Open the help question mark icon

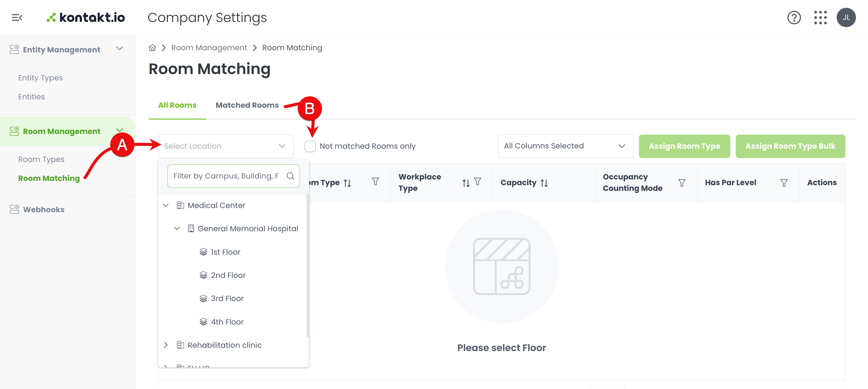[794, 17]
